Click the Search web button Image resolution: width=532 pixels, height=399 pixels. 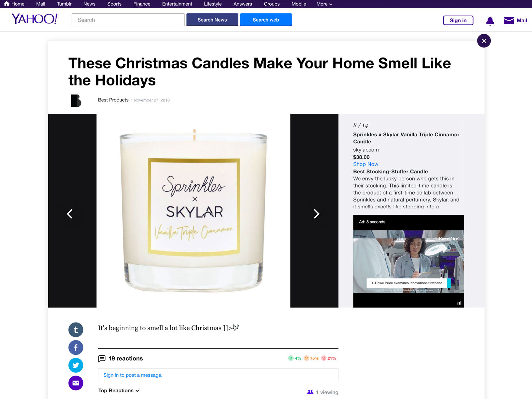click(266, 20)
